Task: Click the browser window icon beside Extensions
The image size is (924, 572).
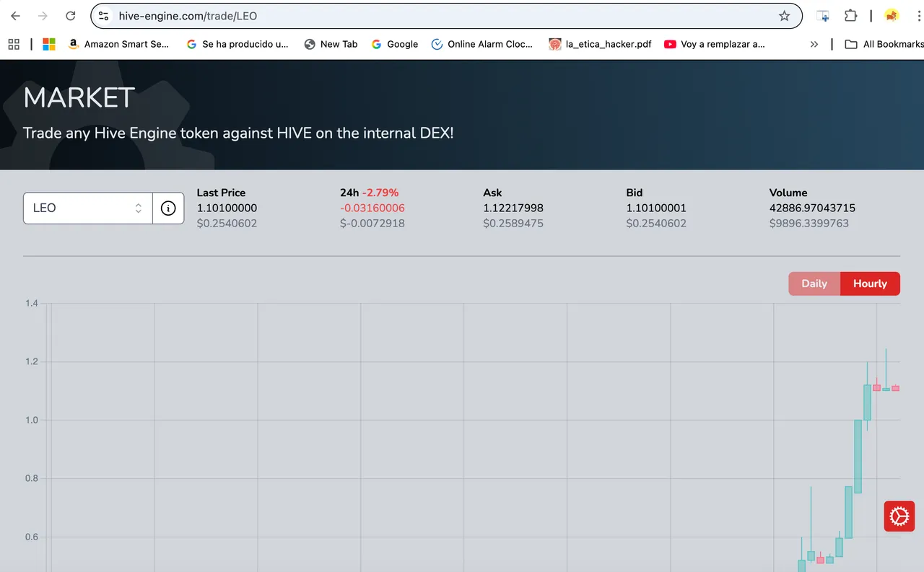Action: [823, 16]
